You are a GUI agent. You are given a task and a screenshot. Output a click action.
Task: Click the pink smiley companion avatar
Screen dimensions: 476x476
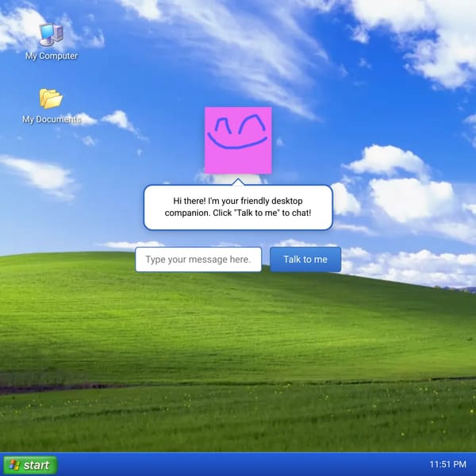[238, 140]
